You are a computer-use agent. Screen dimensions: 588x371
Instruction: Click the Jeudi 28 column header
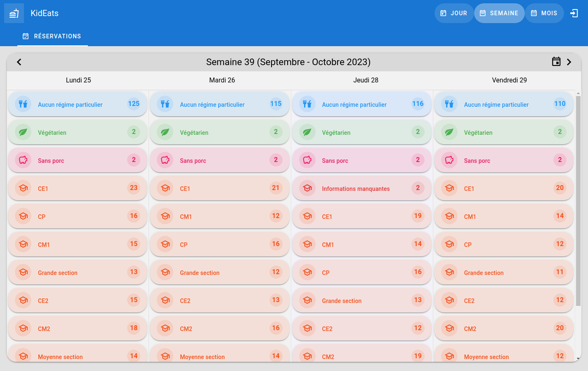pyautogui.click(x=366, y=80)
